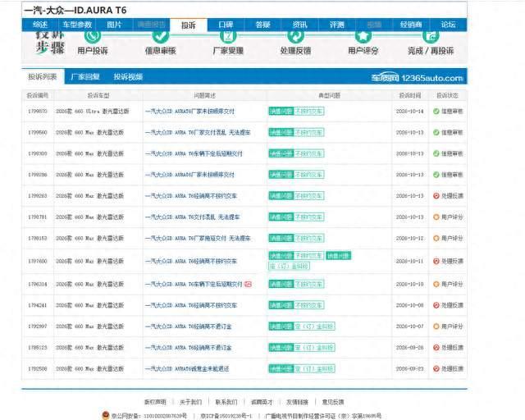The width and height of the screenshot is (525, 420).
Task: Click the 意见反馈 footer link
Action: [x=333, y=402]
